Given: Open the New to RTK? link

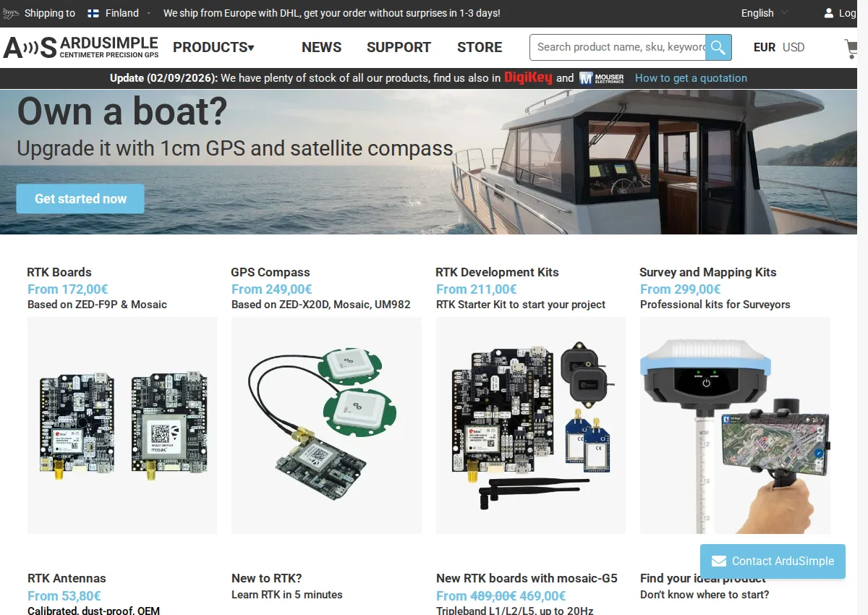Looking at the screenshot, I should [267, 578].
